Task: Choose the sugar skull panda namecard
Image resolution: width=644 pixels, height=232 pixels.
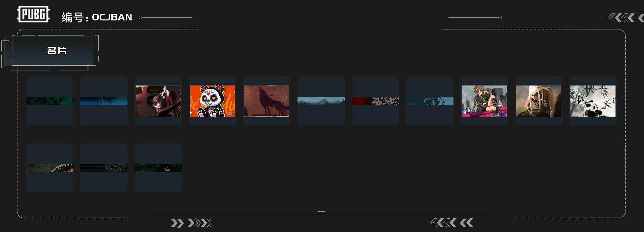Action: coord(212,101)
